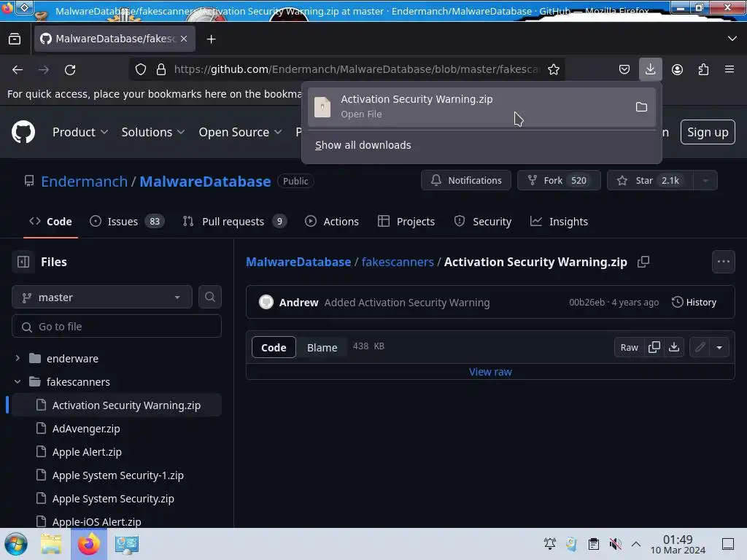Viewport: 747px width, 560px height.
Task: Click the clipboard tray icon
Action: click(593, 544)
